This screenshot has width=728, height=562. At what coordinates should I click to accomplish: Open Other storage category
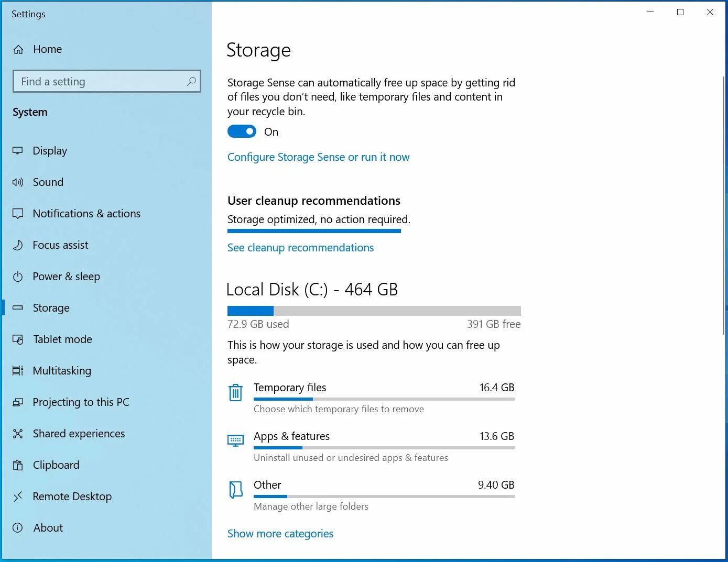pyautogui.click(x=371, y=495)
